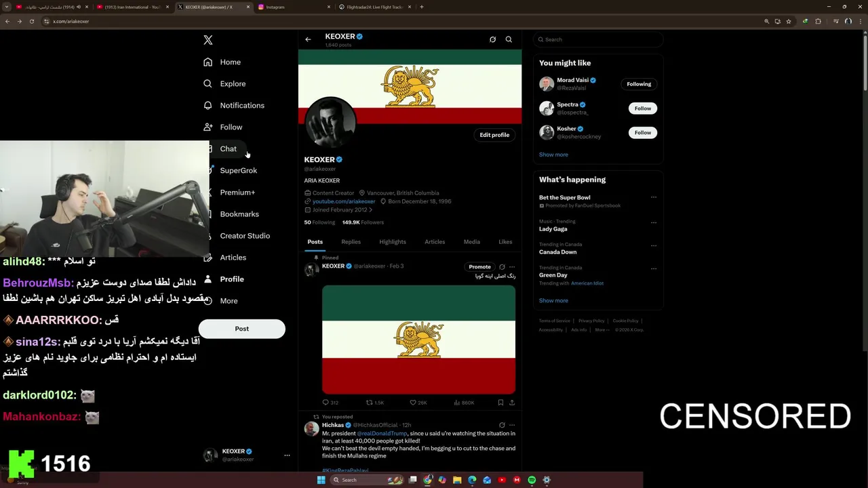868x488 pixels.
Task: Open File Explorer from the taskbar
Action: click(457, 480)
